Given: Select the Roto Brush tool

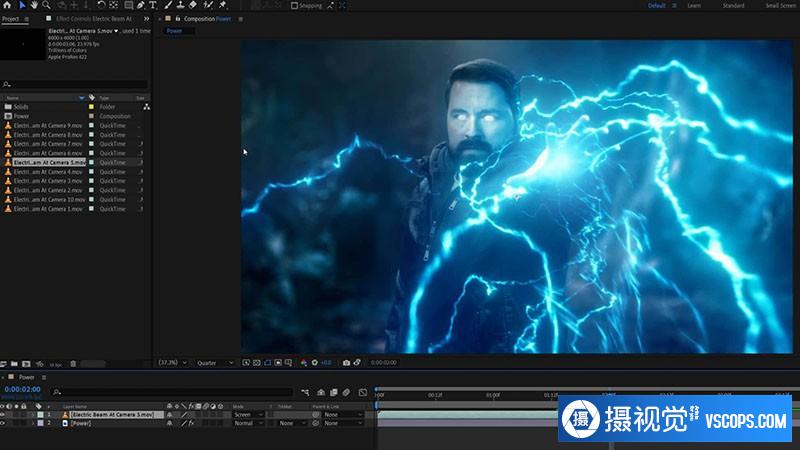Looking at the screenshot, I should 208,5.
